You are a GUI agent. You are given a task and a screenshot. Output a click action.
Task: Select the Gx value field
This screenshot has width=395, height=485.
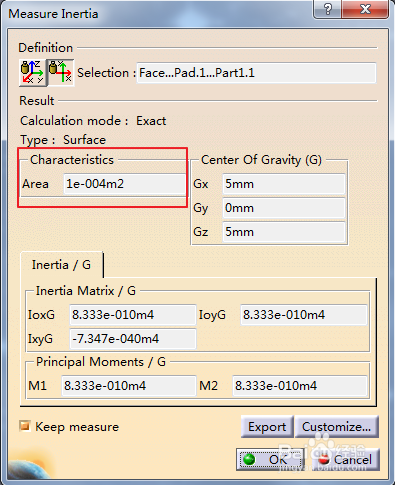pos(284,184)
